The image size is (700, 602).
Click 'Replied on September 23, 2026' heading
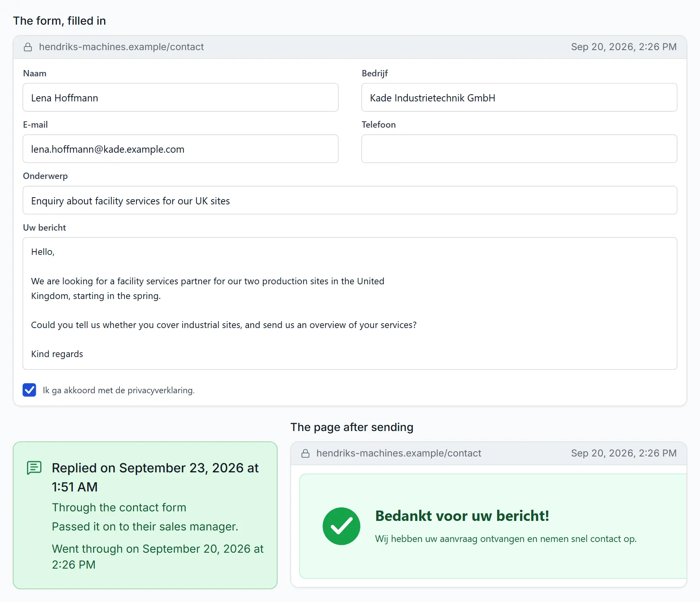pyautogui.click(x=155, y=478)
